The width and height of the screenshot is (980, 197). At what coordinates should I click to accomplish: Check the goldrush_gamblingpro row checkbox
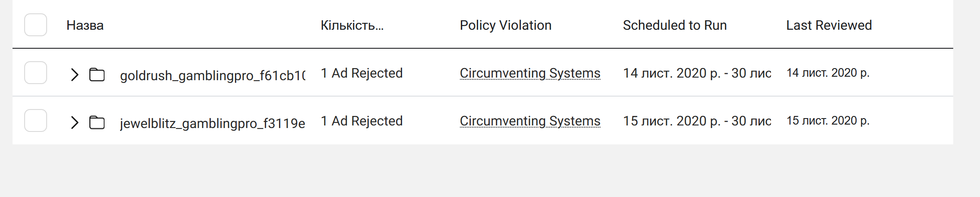click(x=35, y=72)
